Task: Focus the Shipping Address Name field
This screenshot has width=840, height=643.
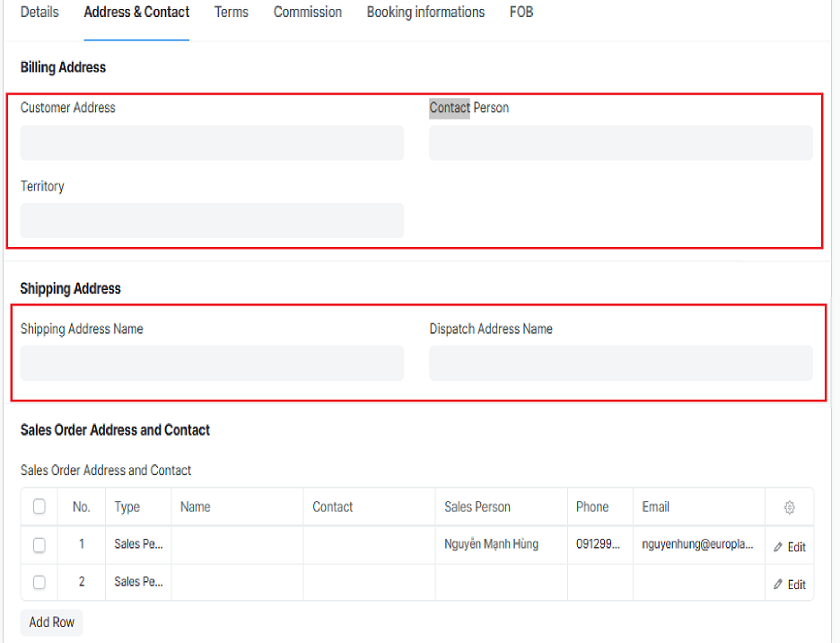Action: (212, 363)
